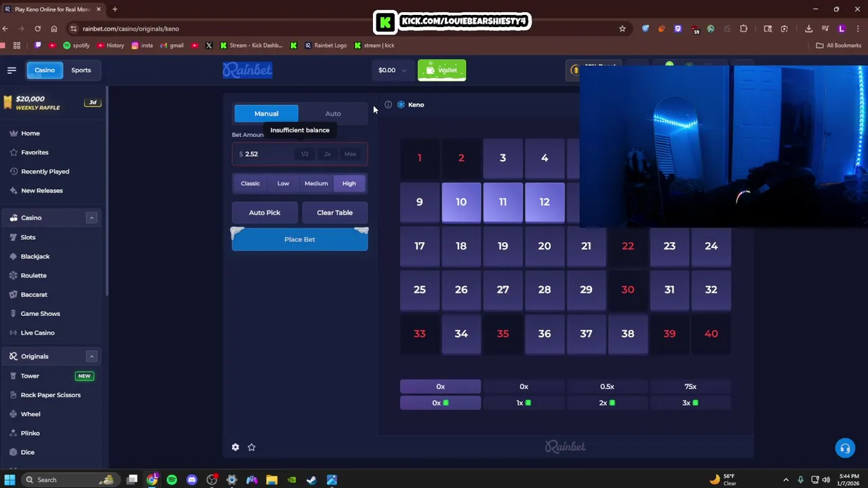The height and width of the screenshot is (488, 868).
Task: Open All Bookmarks folder
Action: (x=838, y=45)
